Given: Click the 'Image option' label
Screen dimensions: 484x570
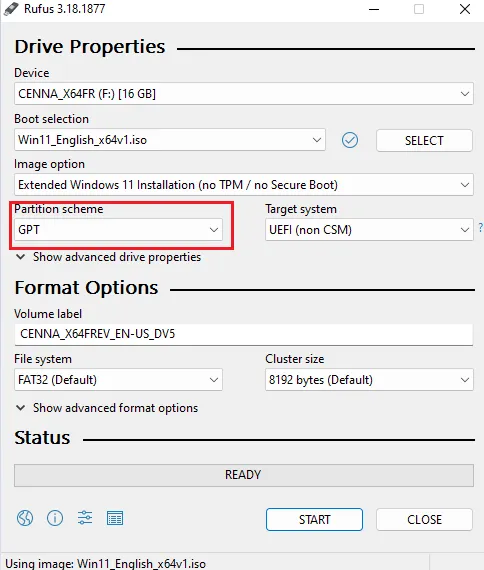Looking at the screenshot, I should [x=49, y=164].
